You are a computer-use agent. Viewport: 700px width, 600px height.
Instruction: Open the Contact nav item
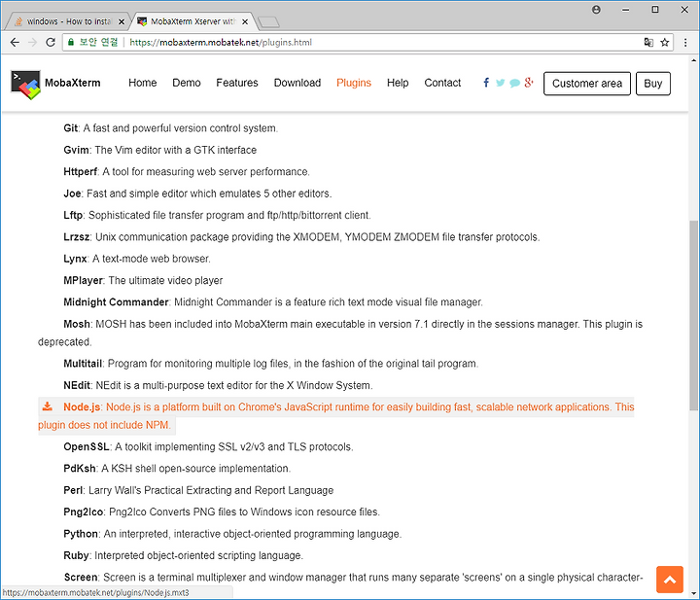tap(442, 83)
